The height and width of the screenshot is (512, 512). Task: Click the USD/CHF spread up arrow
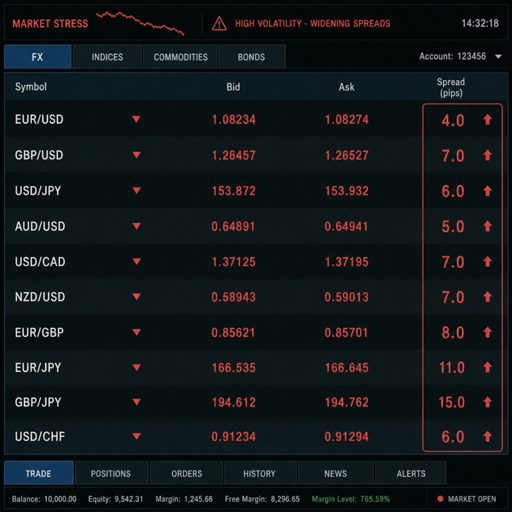[x=487, y=436]
